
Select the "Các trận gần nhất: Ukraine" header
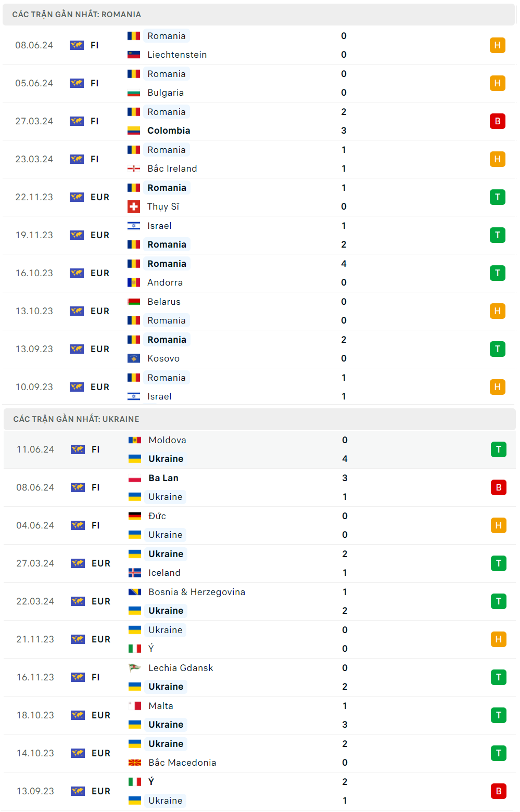(77, 419)
